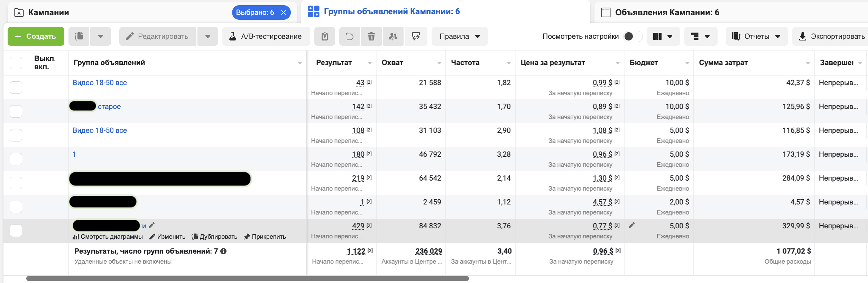Open the columns layout dropdown
The height and width of the screenshot is (283, 868).
point(663,36)
